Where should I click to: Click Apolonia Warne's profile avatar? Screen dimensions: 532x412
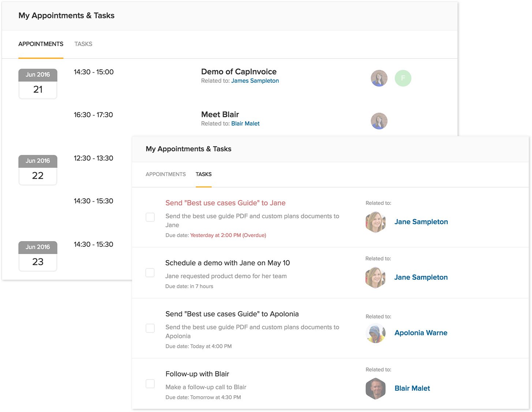[375, 333]
